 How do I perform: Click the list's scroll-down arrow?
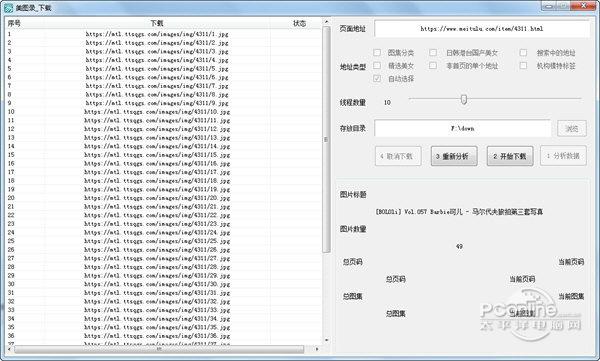pyautogui.click(x=326, y=340)
